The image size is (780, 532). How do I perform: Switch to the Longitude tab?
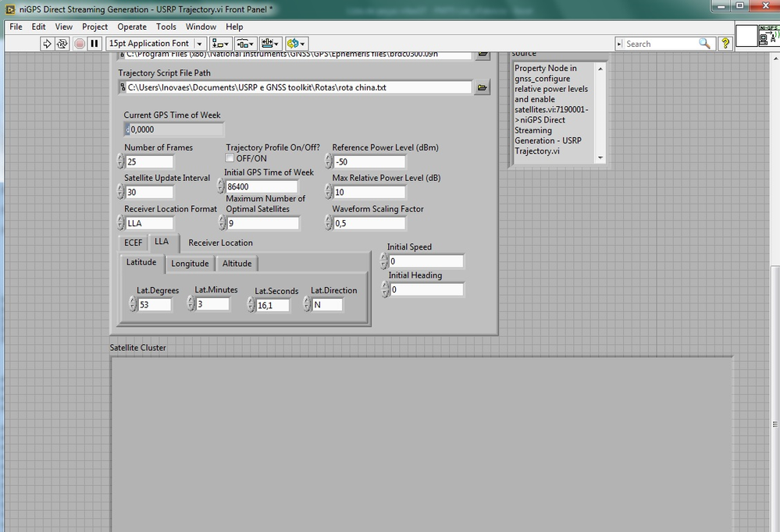tap(190, 264)
